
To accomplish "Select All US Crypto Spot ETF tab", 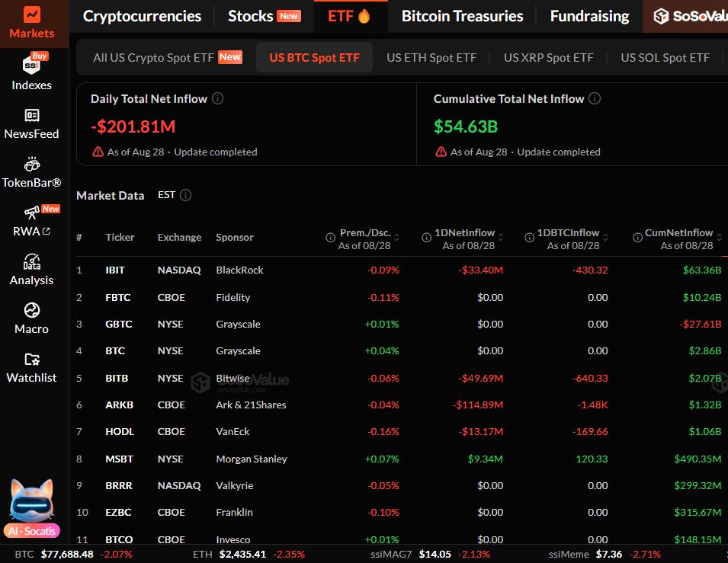I will coord(168,58).
